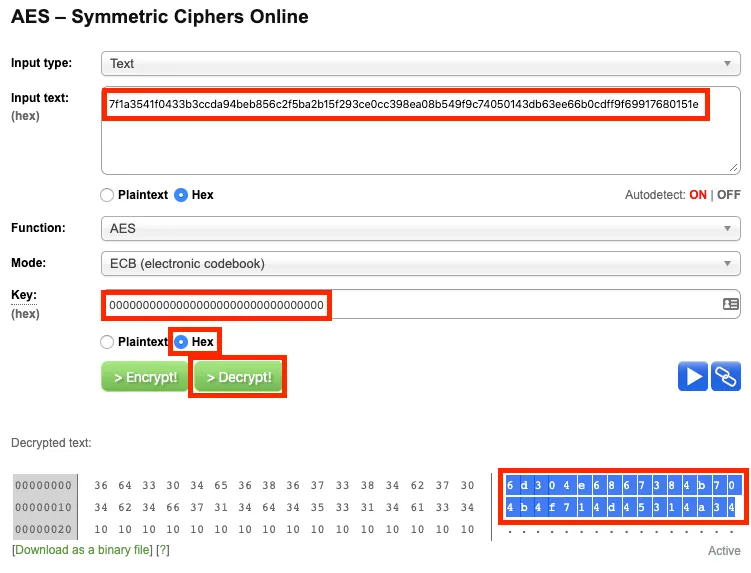Open the Input type dropdown

(x=420, y=64)
